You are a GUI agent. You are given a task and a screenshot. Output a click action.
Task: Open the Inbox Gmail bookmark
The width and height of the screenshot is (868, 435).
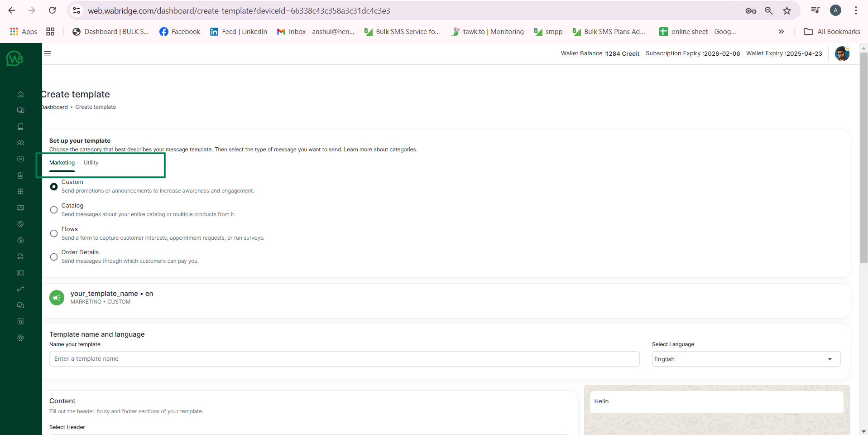pyautogui.click(x=316, y=31)
